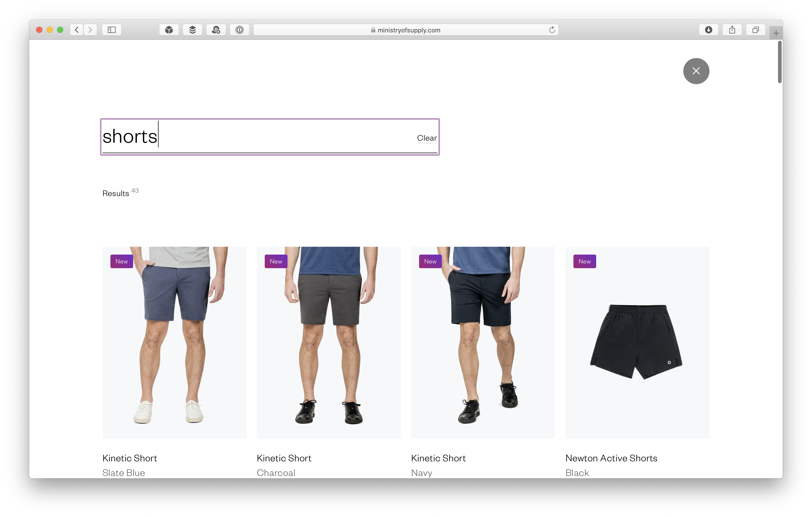Click the ministryofsupply.com address bar
The image size is (812, 517).
point(406,30)
